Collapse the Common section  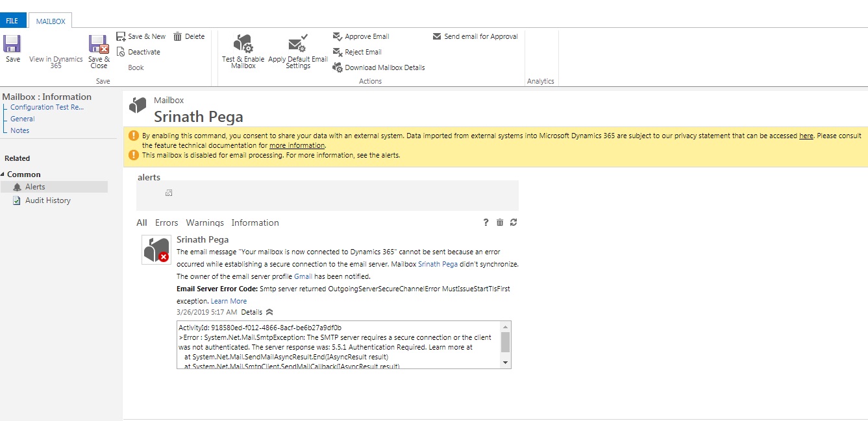click(3, 174)
